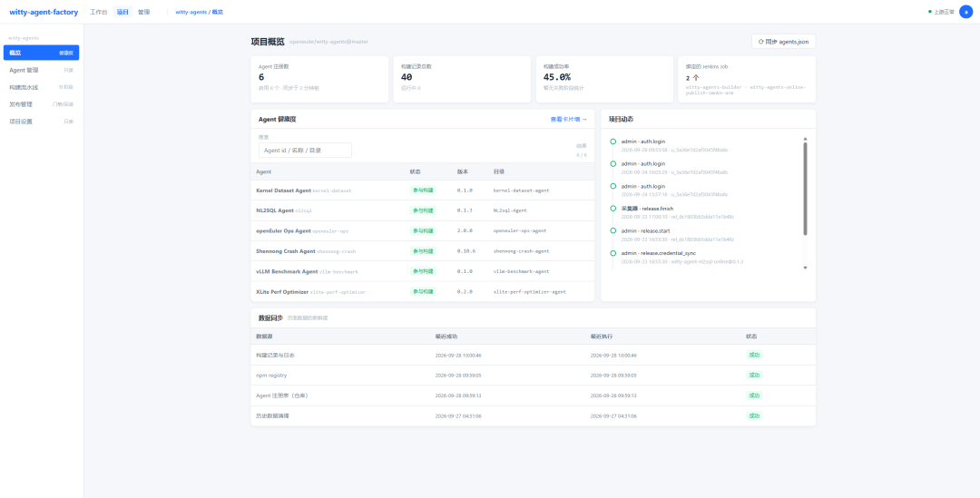Click the 版本 column header

click(463, 171)
